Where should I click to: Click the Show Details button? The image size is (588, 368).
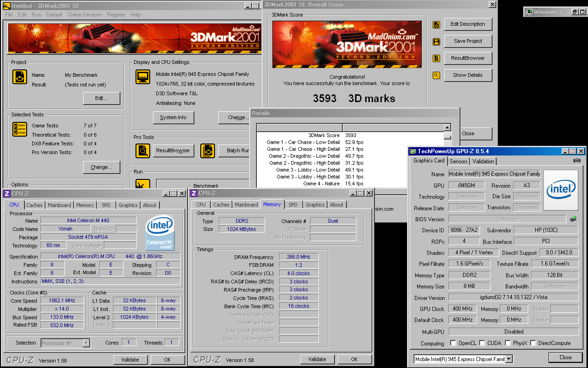coord(468,75)
